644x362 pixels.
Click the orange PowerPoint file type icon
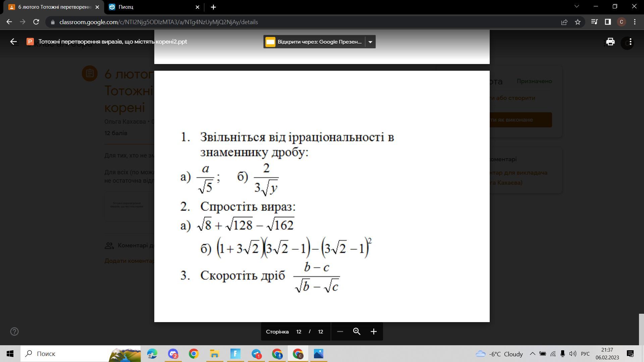coord(30,42)
